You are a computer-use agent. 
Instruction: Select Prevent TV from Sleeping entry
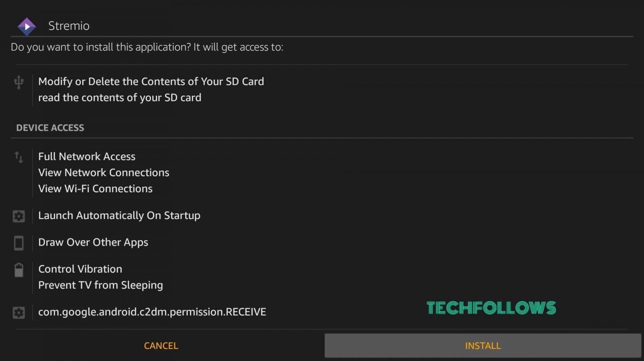(x=100, y=285)
